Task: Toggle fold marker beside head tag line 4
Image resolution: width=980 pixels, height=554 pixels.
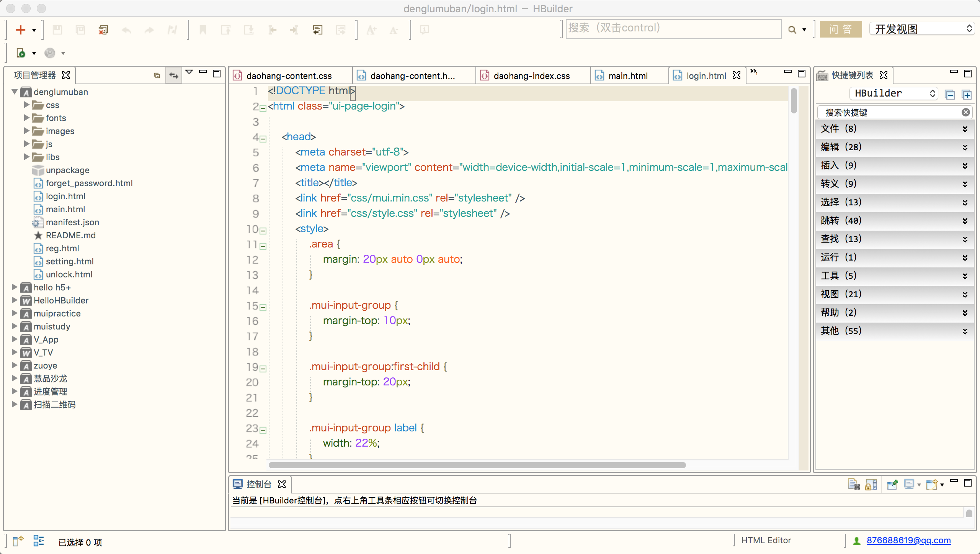Action: tap(263, 139)
